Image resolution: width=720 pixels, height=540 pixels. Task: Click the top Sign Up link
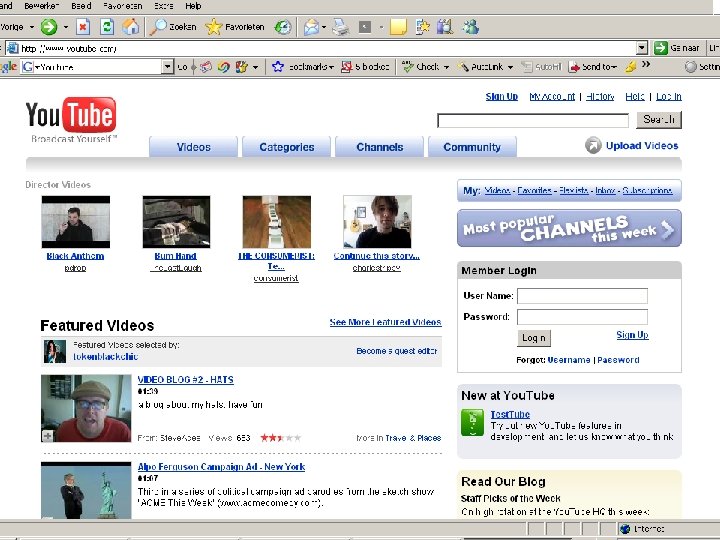click(502, 96)
